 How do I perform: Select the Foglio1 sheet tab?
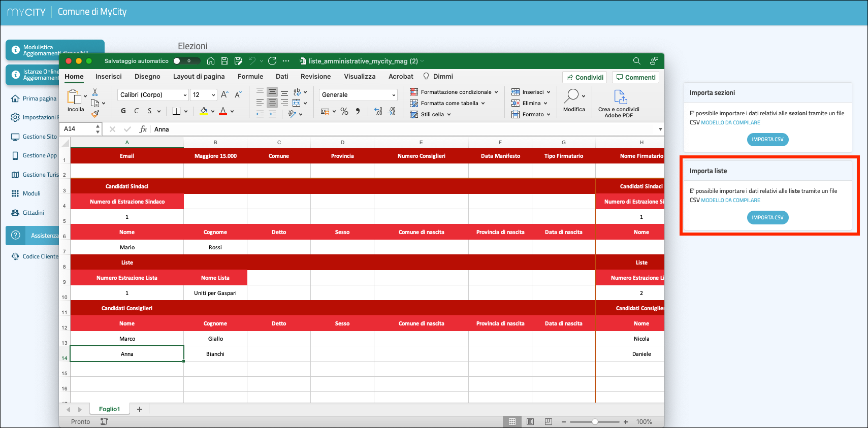109,409
